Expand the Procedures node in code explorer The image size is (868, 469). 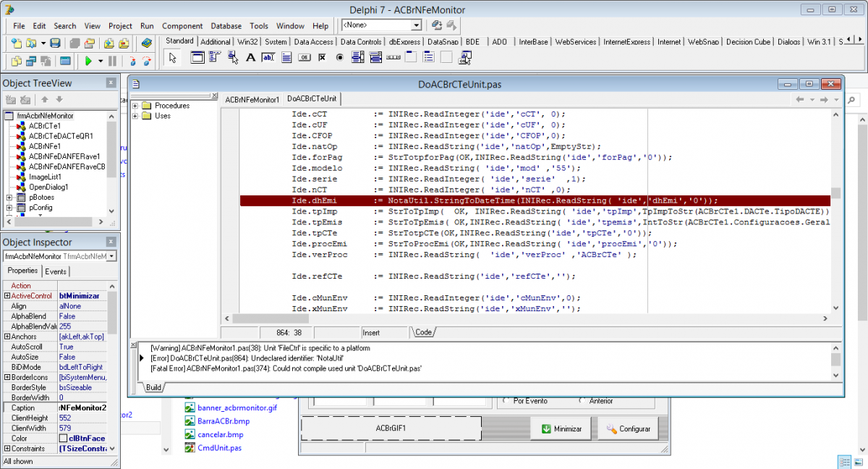click(135, 106)
